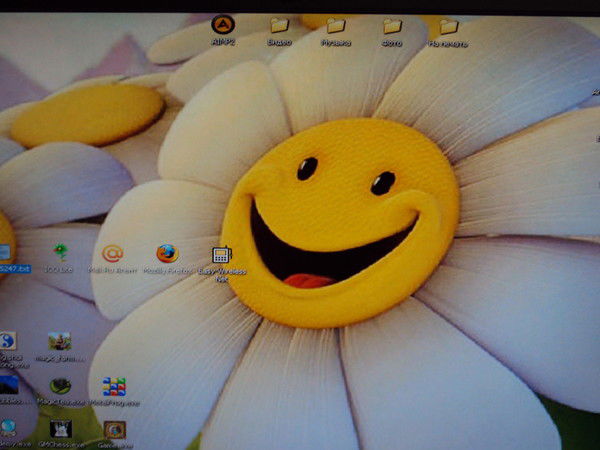
Task: Open the Magic Farm game shortcut
Action: [59, 342]
